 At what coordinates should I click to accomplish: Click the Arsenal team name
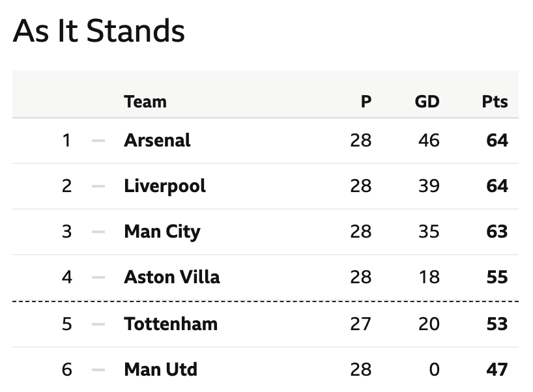click(x=157, y=140)
